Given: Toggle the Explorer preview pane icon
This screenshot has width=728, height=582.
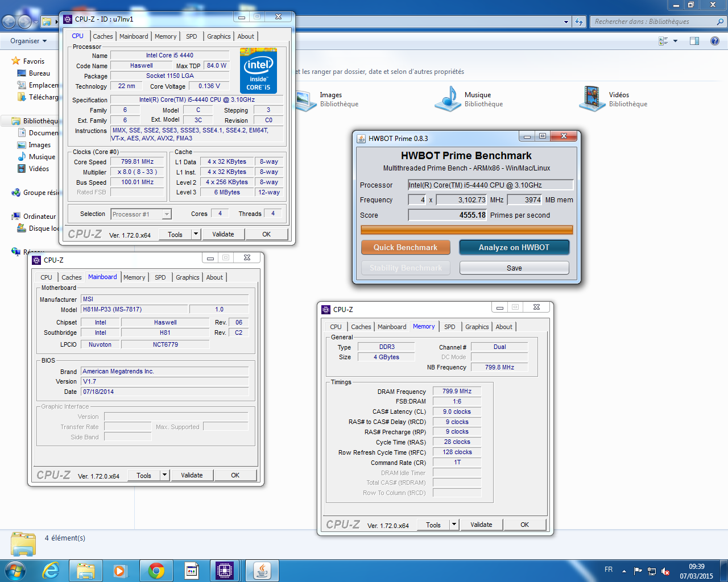Looking at the screenshot, I should (694, 41).
